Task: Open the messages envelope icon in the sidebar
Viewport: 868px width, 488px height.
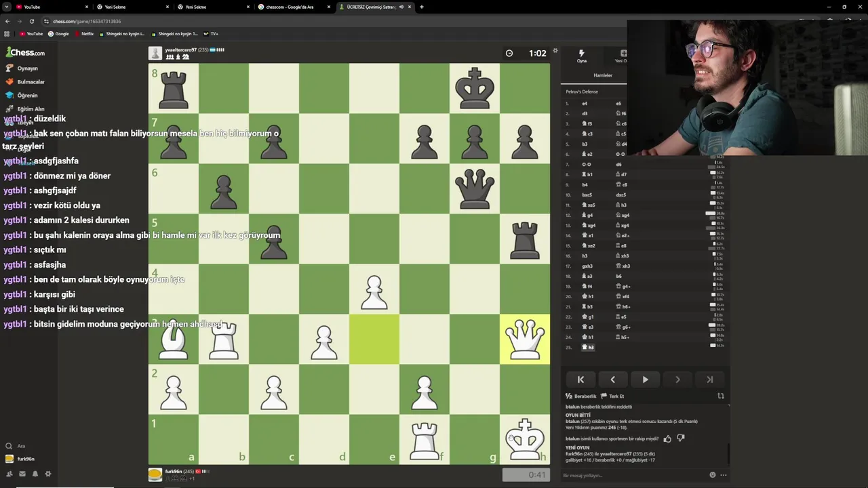Action: pyautogui.click(x=22, y=474)
